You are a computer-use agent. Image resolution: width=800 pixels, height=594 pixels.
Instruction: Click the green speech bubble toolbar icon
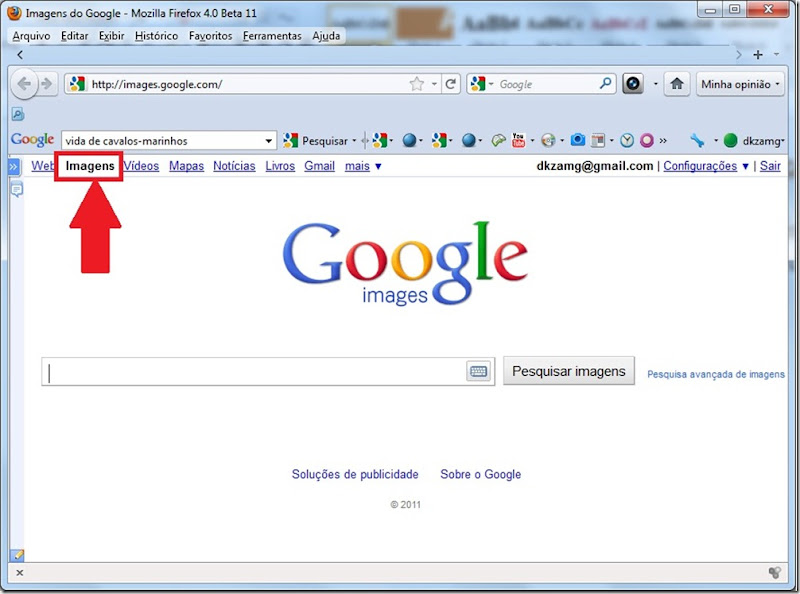(x=497, y=140)
